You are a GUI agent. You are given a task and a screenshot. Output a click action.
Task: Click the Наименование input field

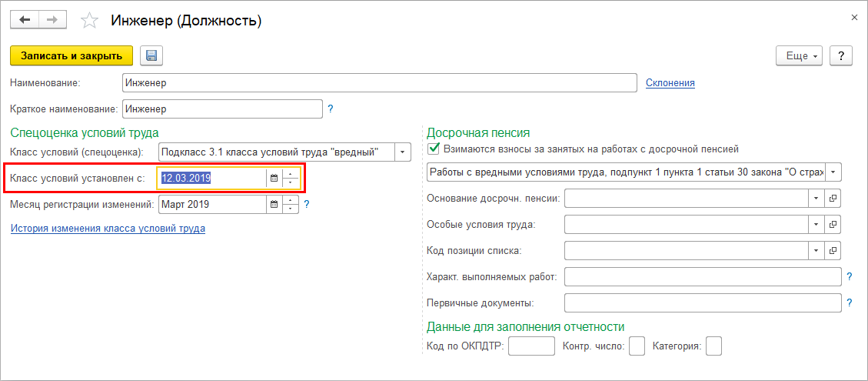tap(379, 82)
